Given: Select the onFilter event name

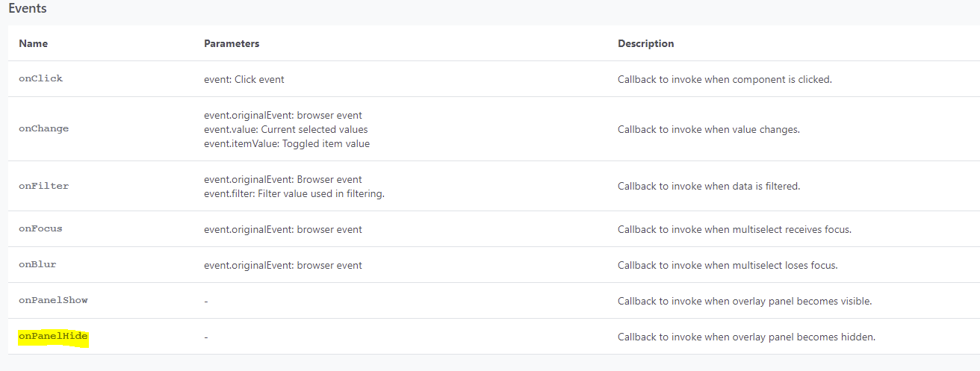Looking at the screenshot, I should click(x=43, y=186).
